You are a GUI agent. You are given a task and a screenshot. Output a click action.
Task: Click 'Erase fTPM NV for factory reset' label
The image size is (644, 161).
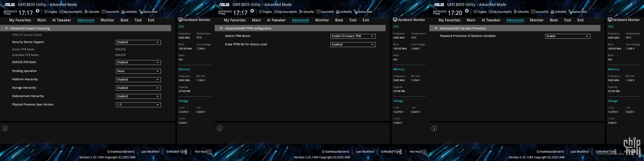(x=246, y=44)
